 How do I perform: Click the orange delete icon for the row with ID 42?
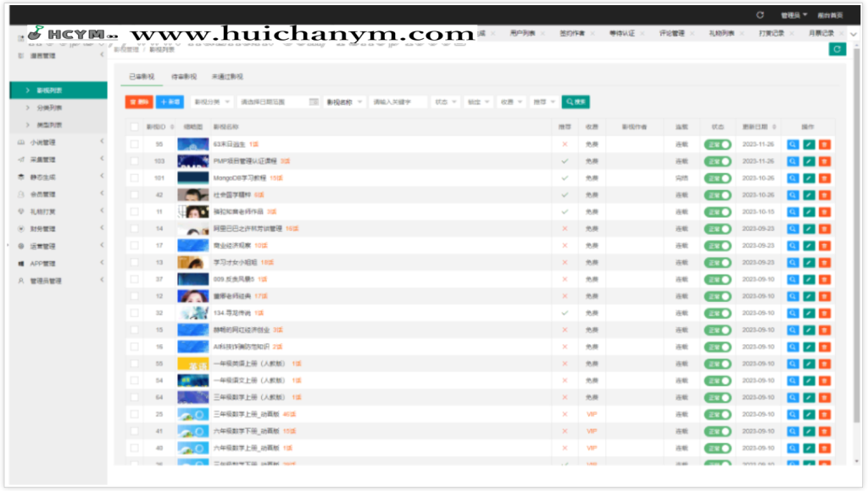tap(825, 195)
